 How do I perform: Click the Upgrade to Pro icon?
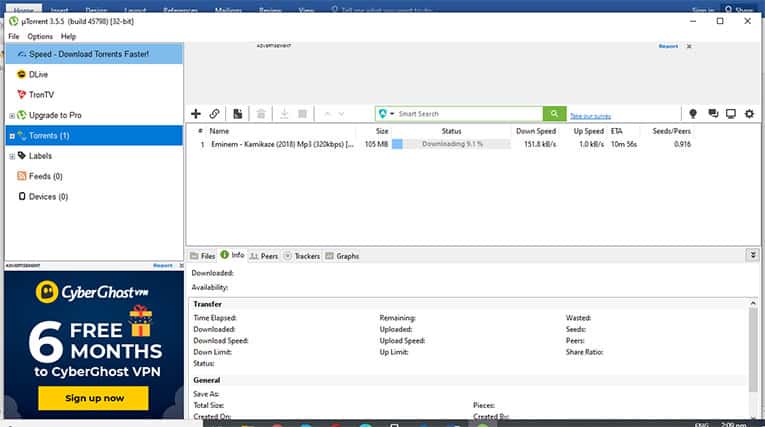click(21, 115)
